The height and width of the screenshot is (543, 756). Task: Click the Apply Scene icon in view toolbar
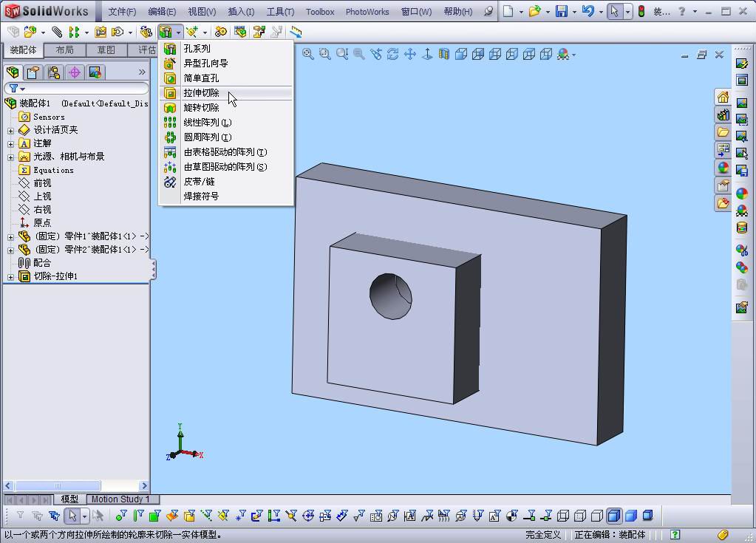563,54
